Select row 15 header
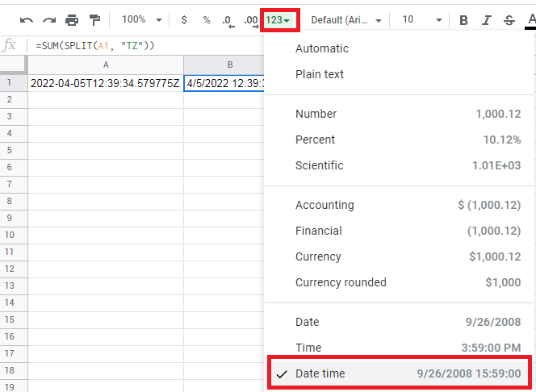 coord(14,320)
